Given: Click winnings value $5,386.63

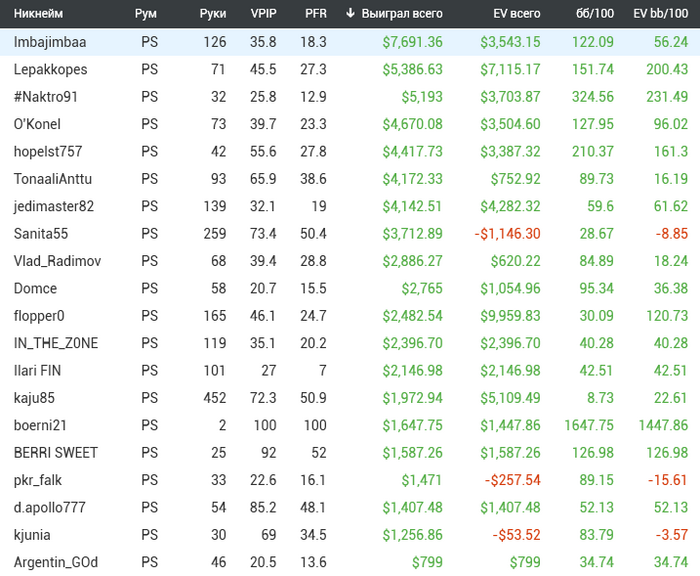Looking at the screenshot, I should pyautogui.click(x=412, y=69).
